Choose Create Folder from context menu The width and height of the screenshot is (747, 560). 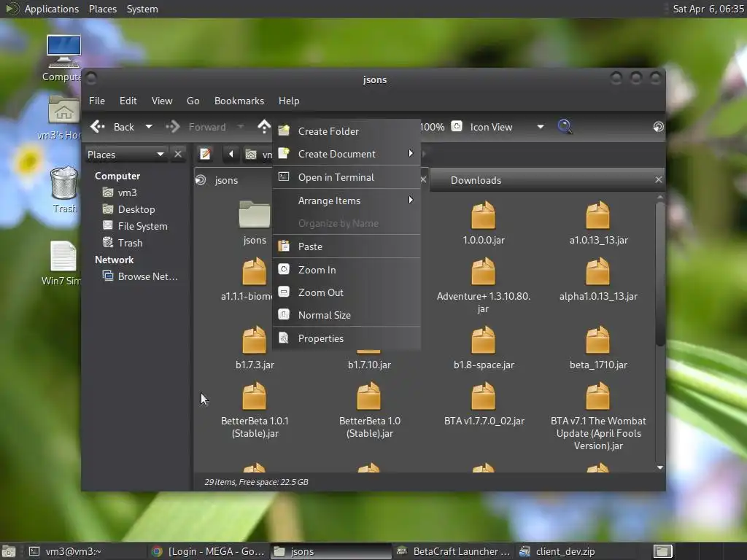click(x=328, y=131)
